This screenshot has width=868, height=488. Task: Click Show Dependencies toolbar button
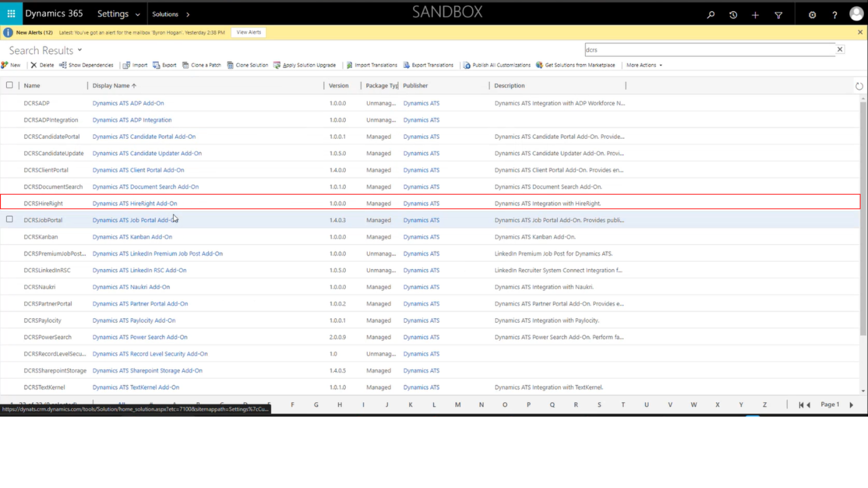(86, 65)
